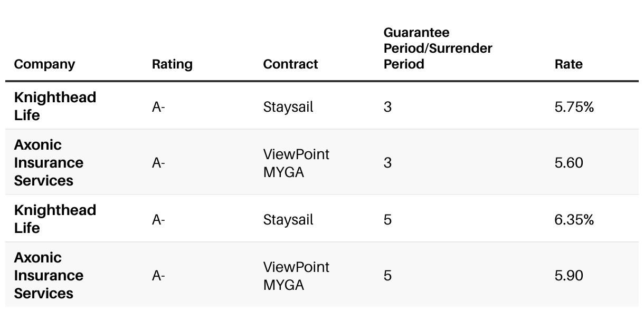Select Axonic Insurance Services in the 5.60 row

pyautogui.click(x=49, y=163)
